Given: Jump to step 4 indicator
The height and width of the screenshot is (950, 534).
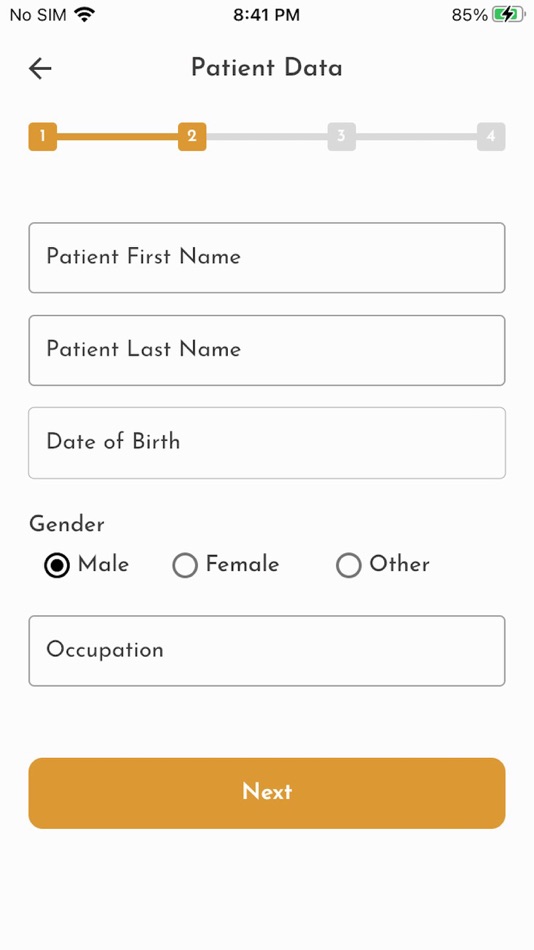Looking at the screenshot, I should (491, 136).
